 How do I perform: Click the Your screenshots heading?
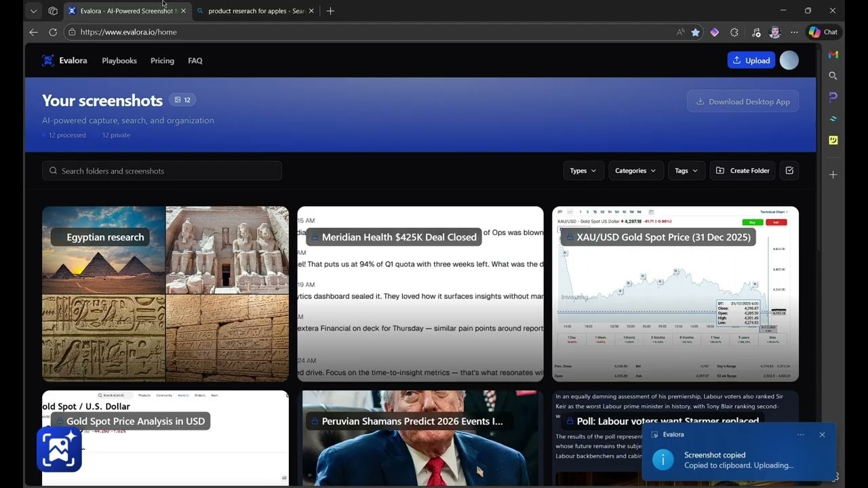[102, 100]
